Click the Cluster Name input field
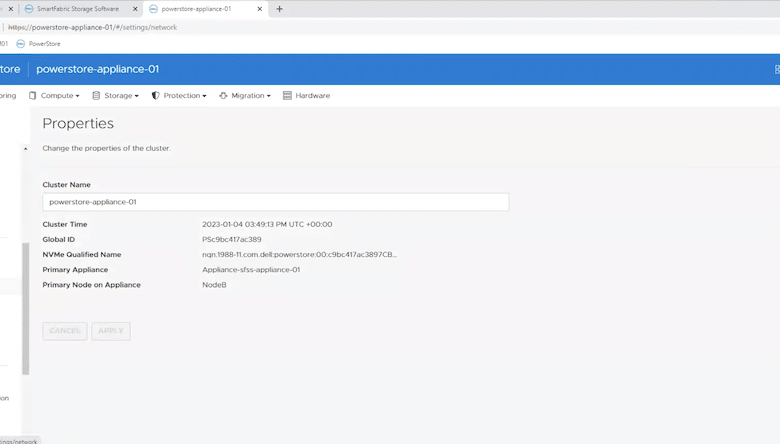The height and width of the screenshot is (444, 780). coord(276,202)
